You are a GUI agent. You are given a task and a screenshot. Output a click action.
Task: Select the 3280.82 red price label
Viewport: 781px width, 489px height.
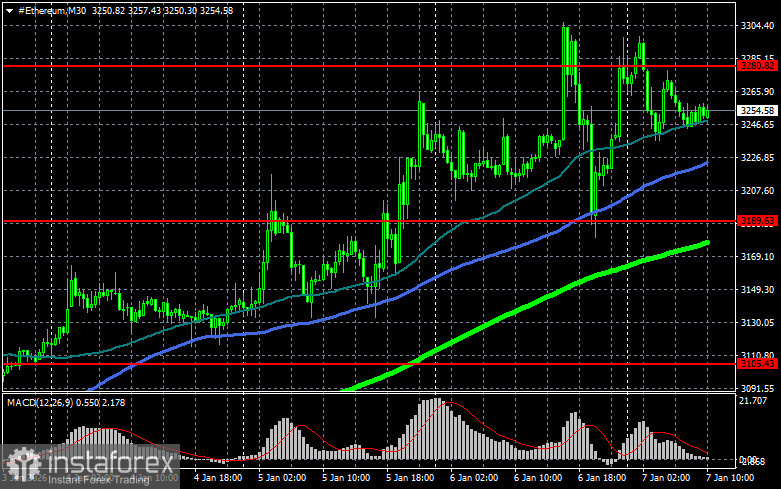pyautogui.click(x=757, y=66)
